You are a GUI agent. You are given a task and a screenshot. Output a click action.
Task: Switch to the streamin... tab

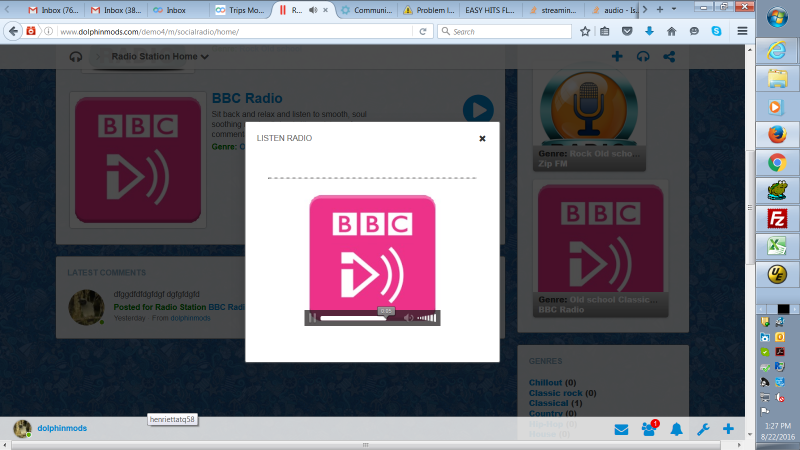click(x=554, y=10)
